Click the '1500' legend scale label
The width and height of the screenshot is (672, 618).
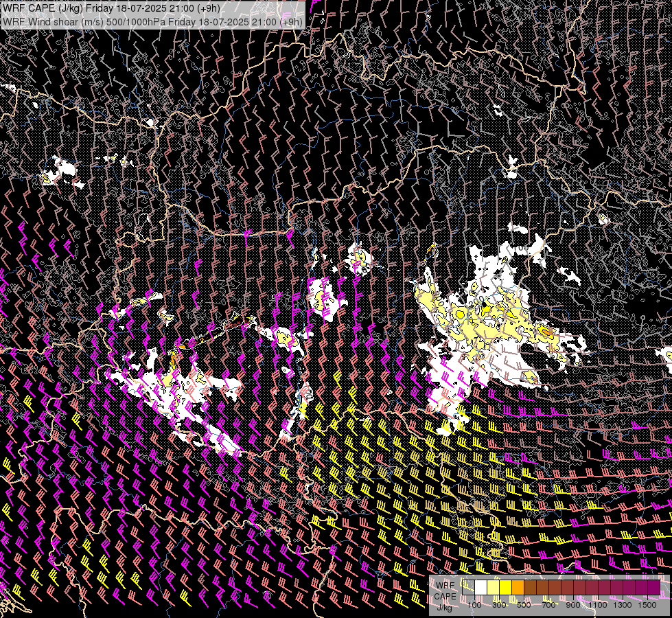(x=647, y=605)
